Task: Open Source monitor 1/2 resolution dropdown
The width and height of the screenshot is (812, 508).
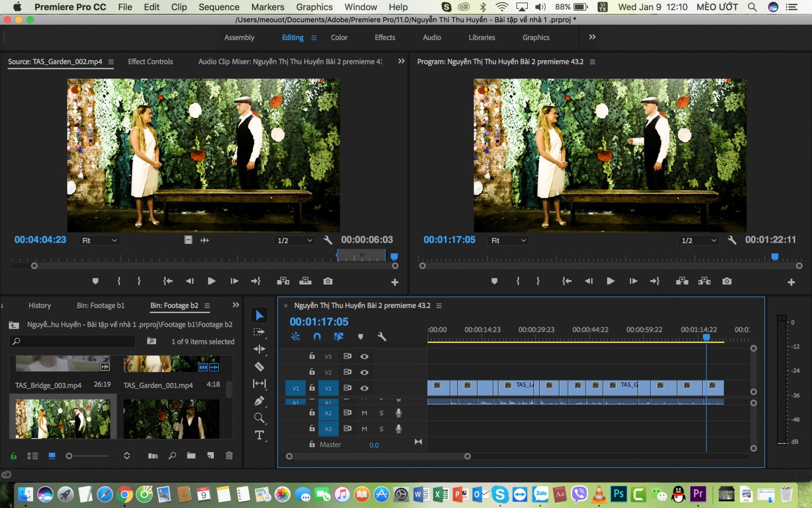Action: [x=294, y=240]
